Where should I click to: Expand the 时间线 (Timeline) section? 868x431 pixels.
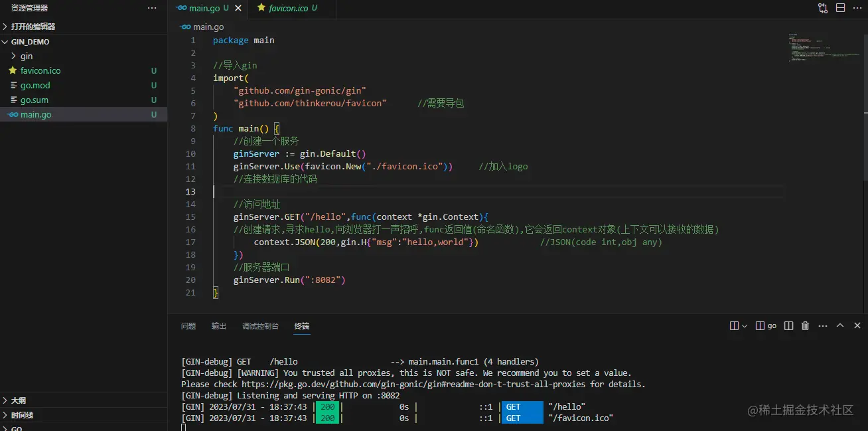coord(84,415)
